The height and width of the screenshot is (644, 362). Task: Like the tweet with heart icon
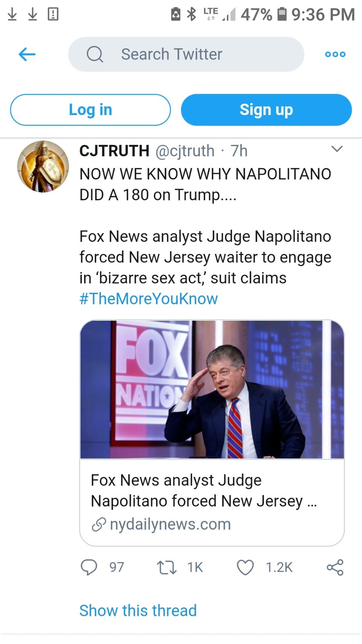point(245,567)
